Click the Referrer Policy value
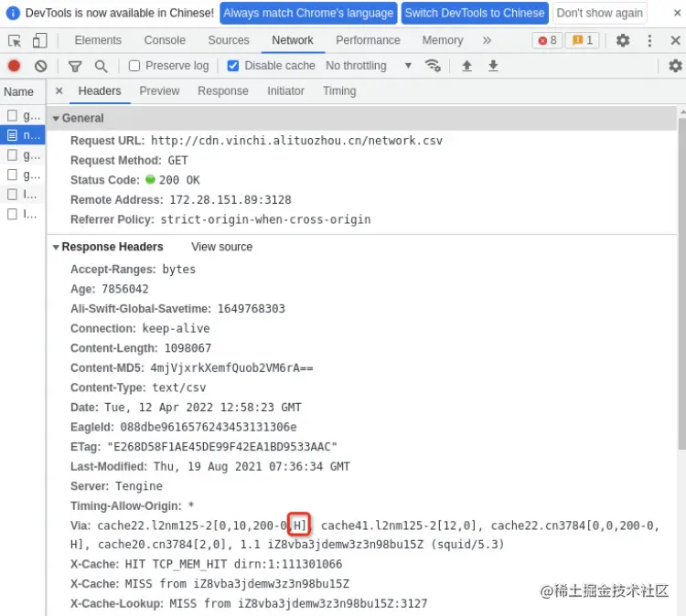 point(265,219)
